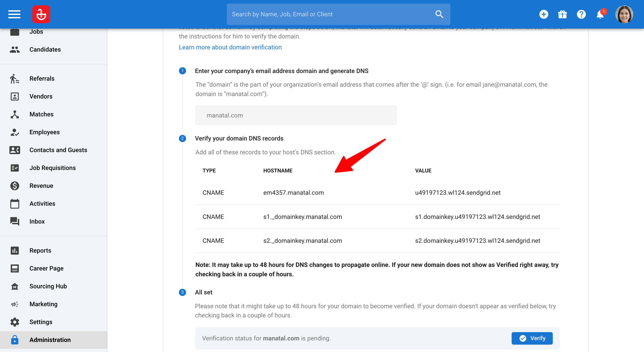The width and height of the screenshot is (644, 352).
Task: Select hostname s1._domainkey.manatal.com
Action: (x=303, y=217)
